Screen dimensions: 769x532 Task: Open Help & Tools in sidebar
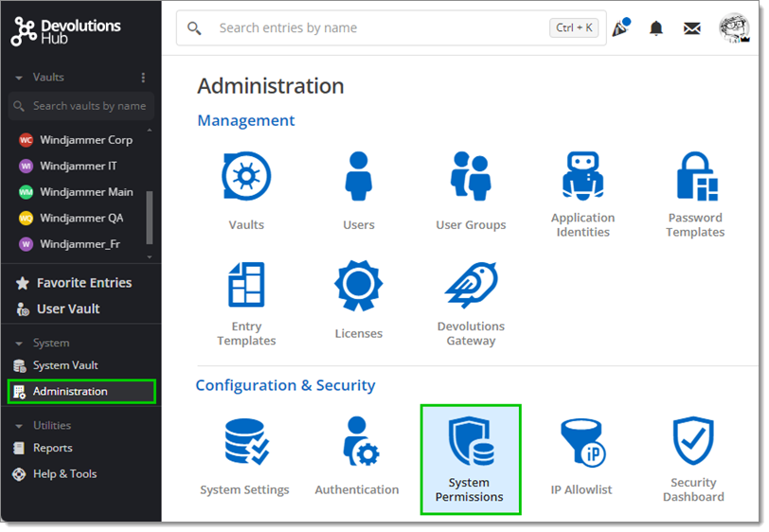pyautogui.click(x=54, y=473)
